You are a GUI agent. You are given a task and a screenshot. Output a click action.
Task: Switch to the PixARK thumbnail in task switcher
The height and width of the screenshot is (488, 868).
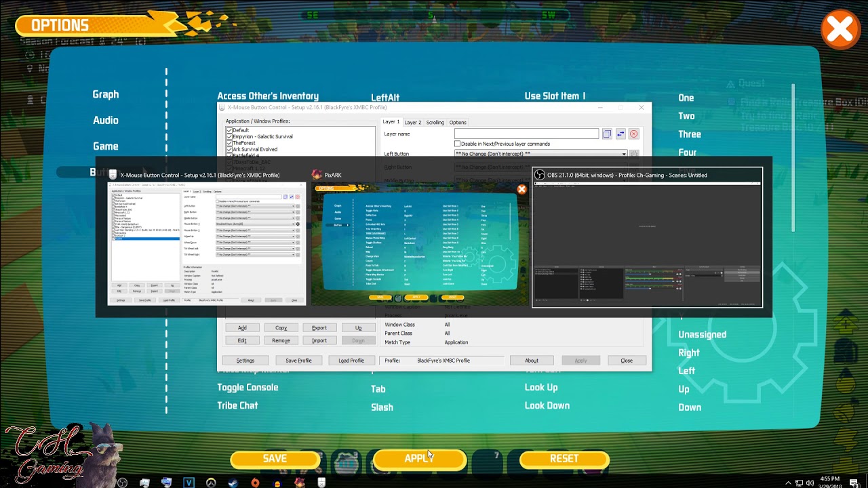tap(420, 244)
